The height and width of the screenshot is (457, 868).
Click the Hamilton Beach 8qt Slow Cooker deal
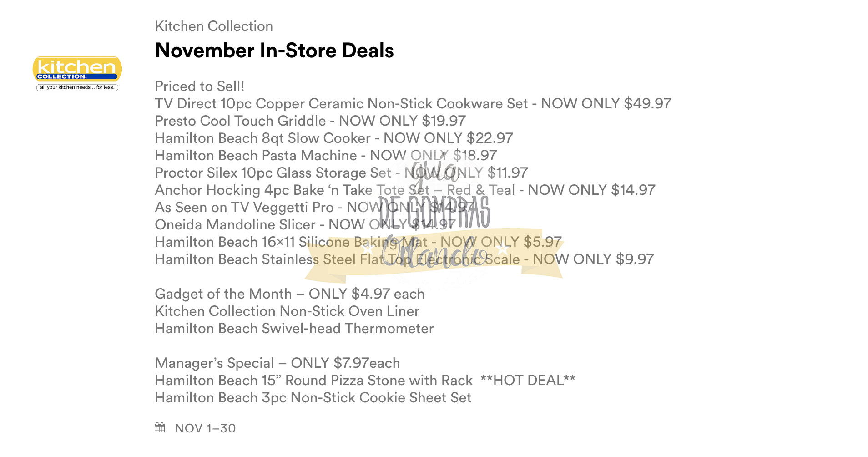[334, 138]
